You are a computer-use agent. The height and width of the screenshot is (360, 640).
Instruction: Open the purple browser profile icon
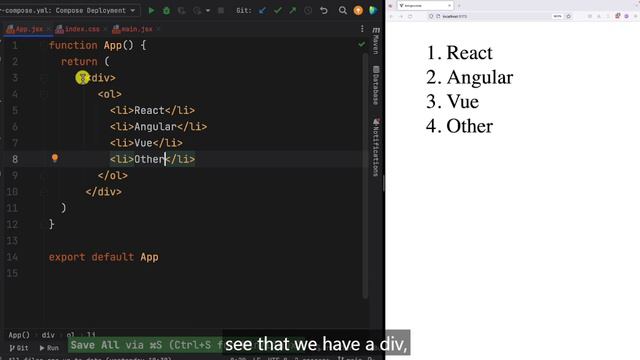[627, 16]
